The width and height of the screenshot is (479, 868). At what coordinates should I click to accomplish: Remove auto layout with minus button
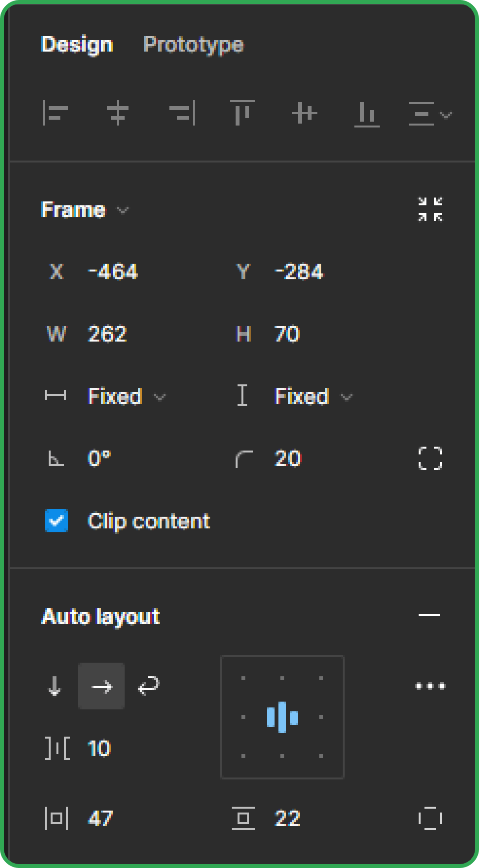tap(429, 615)
